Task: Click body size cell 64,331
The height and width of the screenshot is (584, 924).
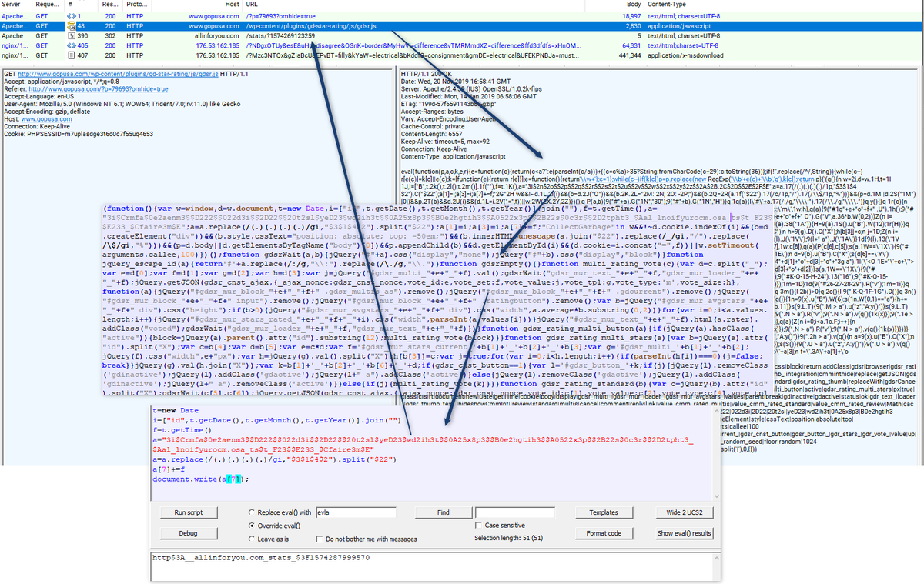Action: (630, 45)
